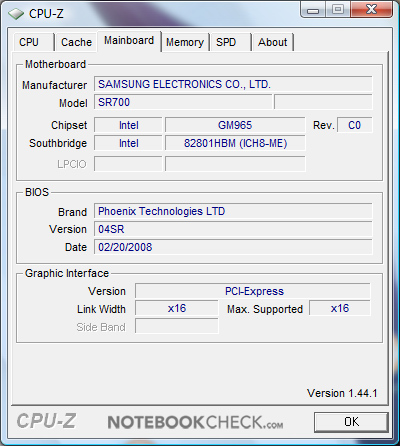Click the Manufacturer field SAMSUNG ELECTRONICS

pyautogui.click(x=233, y=84)
